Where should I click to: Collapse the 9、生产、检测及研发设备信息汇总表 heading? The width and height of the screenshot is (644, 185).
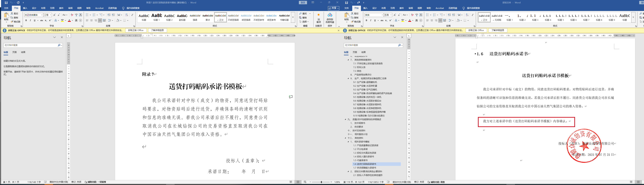[348, 79]
